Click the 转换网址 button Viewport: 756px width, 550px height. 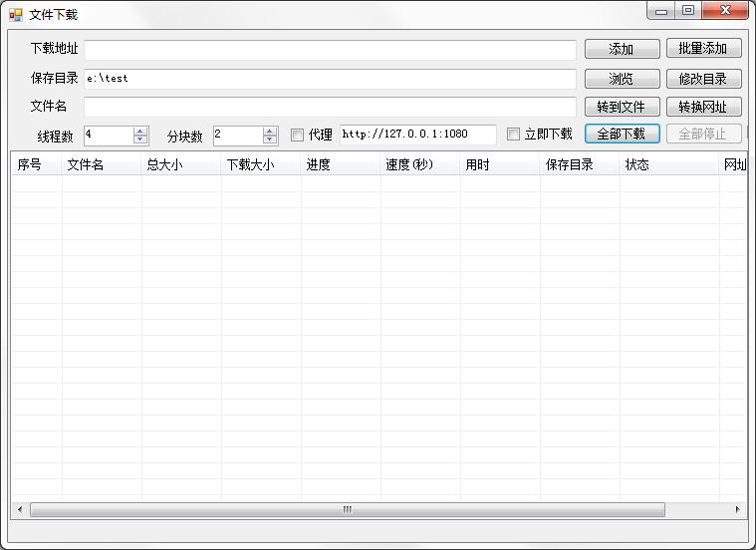703,107
